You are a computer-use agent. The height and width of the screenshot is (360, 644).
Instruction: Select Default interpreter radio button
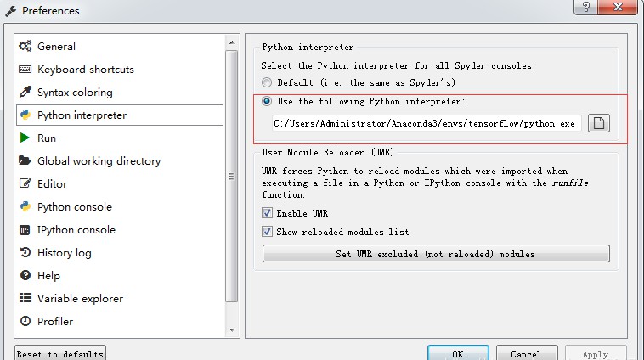click(267, 82)
